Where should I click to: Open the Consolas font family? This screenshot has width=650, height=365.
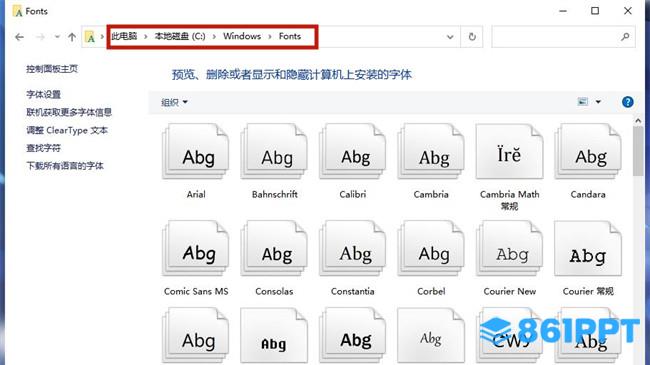pyautogui.click(x=274, y=248)
